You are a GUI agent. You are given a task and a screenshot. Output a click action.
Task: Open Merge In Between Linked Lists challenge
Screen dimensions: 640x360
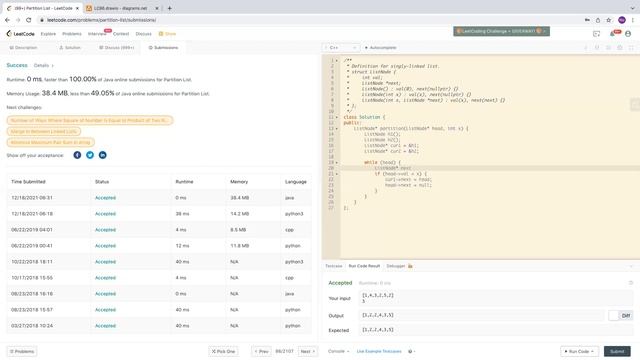tap(44, 131)
